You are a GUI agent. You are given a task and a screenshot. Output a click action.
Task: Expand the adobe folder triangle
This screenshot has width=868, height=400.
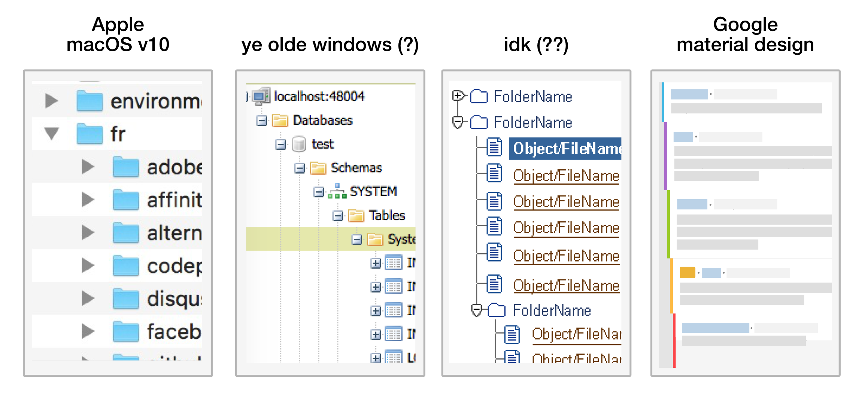88,167
